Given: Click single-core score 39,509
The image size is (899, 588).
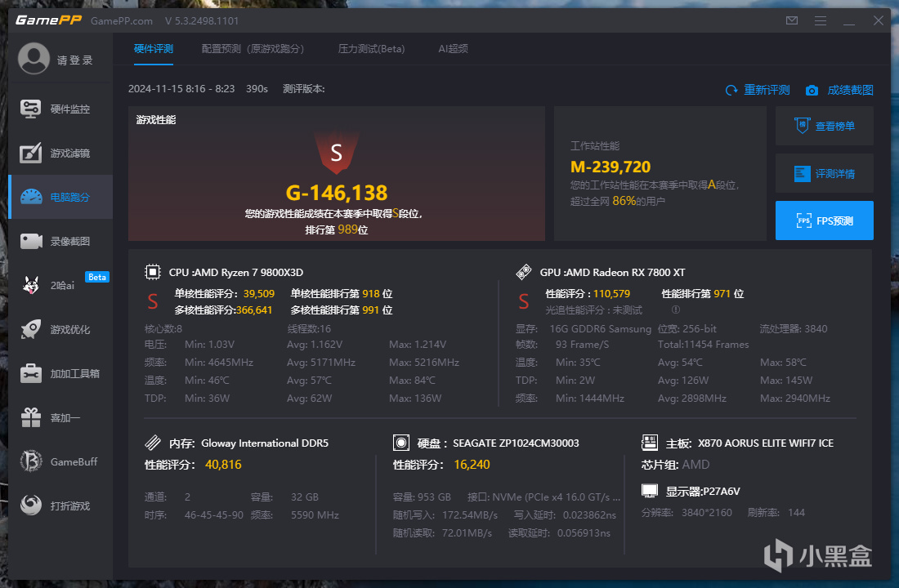Looking at the screenshot, I should (258, 293).
